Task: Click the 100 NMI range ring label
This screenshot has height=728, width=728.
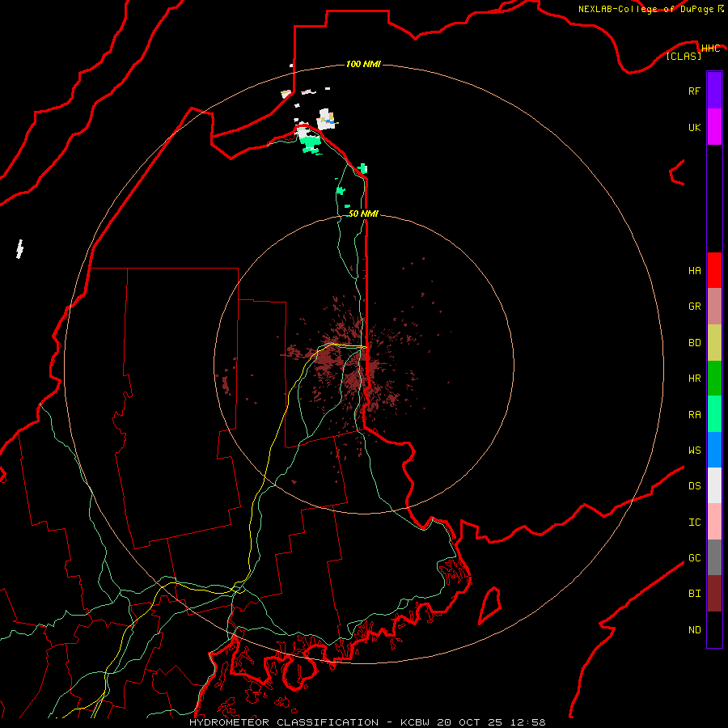Action: (x=363, y=64)
